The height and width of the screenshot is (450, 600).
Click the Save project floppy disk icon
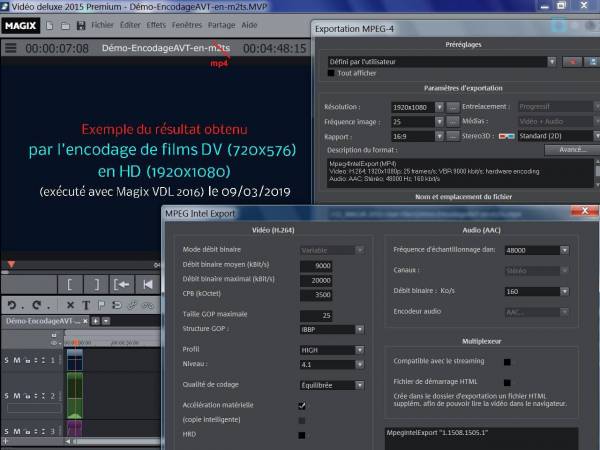[81, 24]
